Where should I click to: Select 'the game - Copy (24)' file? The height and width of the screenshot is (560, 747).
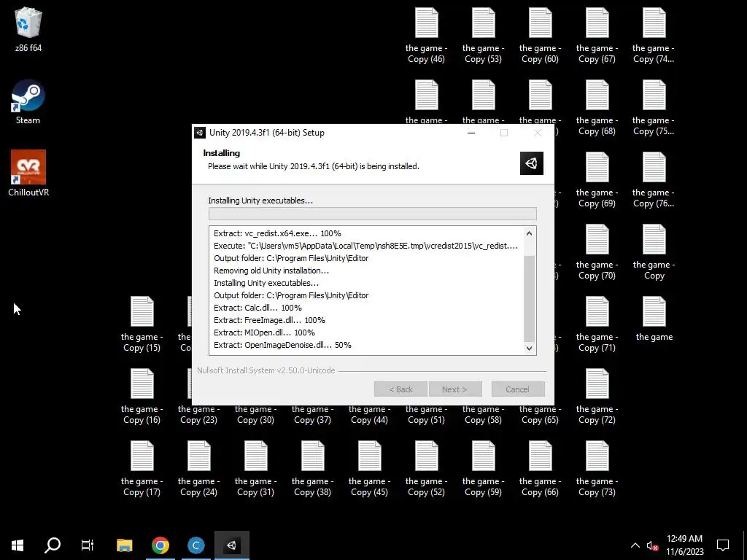tap(198, 469)
